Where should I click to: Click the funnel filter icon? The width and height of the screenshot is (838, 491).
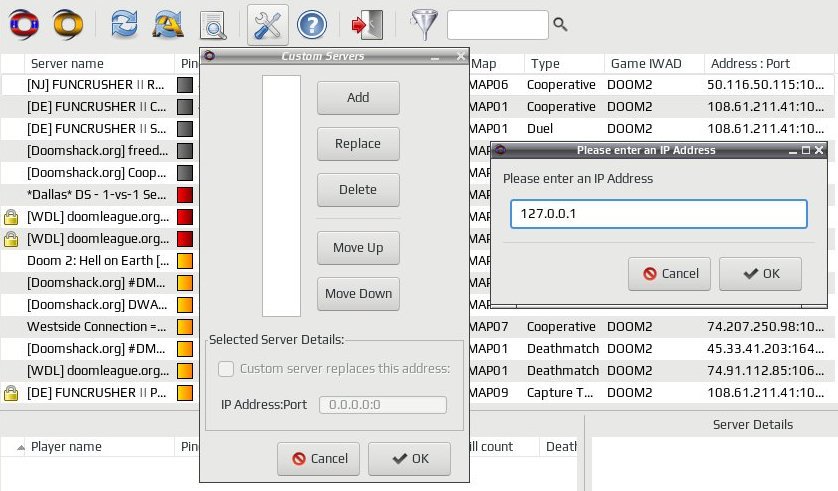coord(424,25)
